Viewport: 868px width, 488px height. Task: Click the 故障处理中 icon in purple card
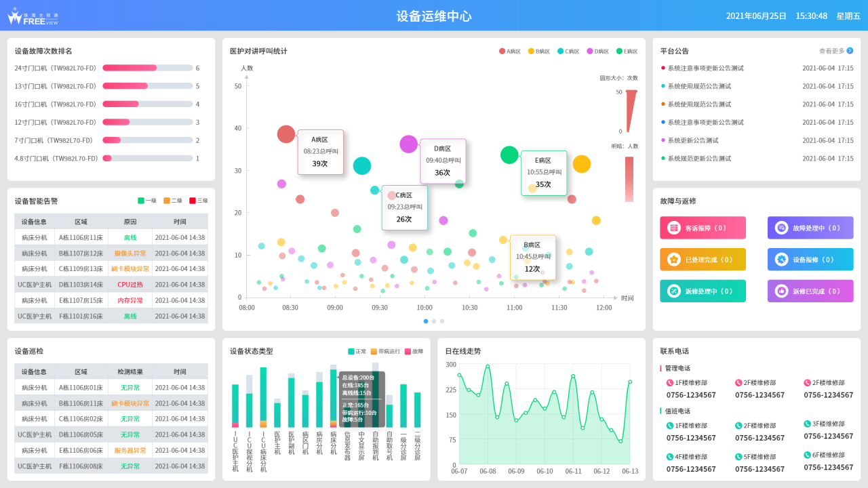pos(781,228)
